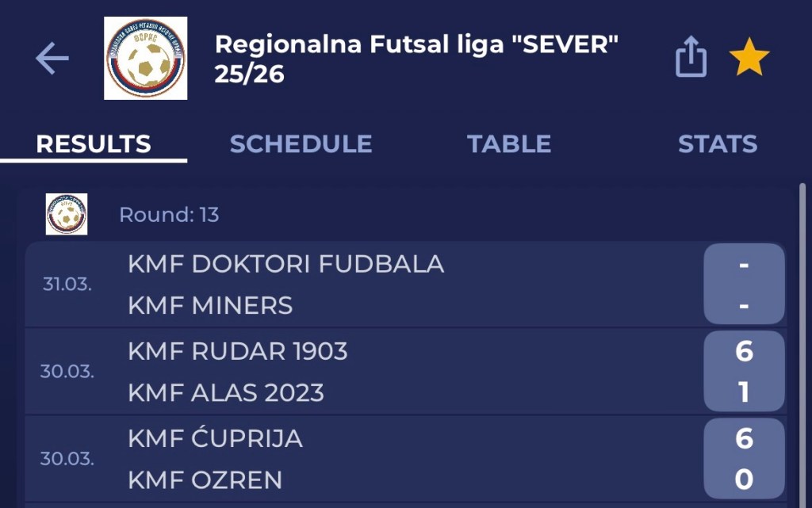Open the STATS tab

pos(717,144)
